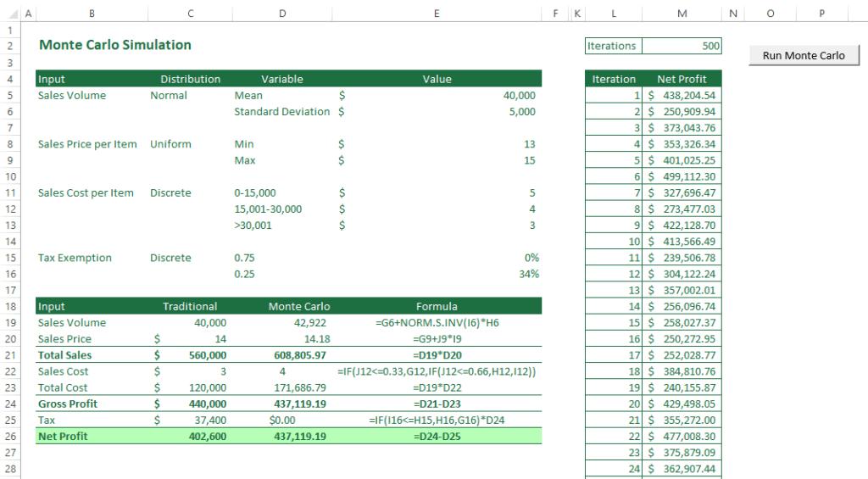
Task: Click the Run Monte Carlo button
Action: [804, 55]
